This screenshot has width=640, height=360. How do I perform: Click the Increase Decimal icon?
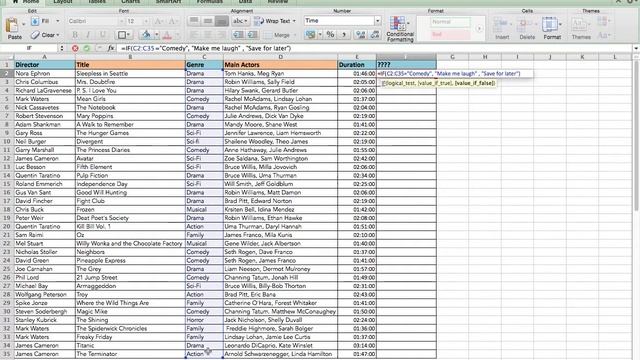360,35
